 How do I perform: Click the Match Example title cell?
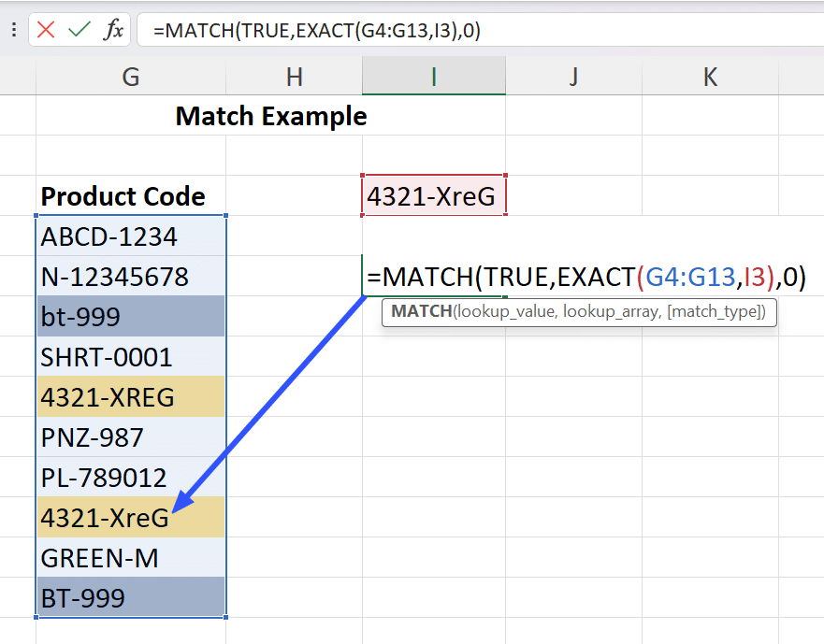click(x=271, y=116)
